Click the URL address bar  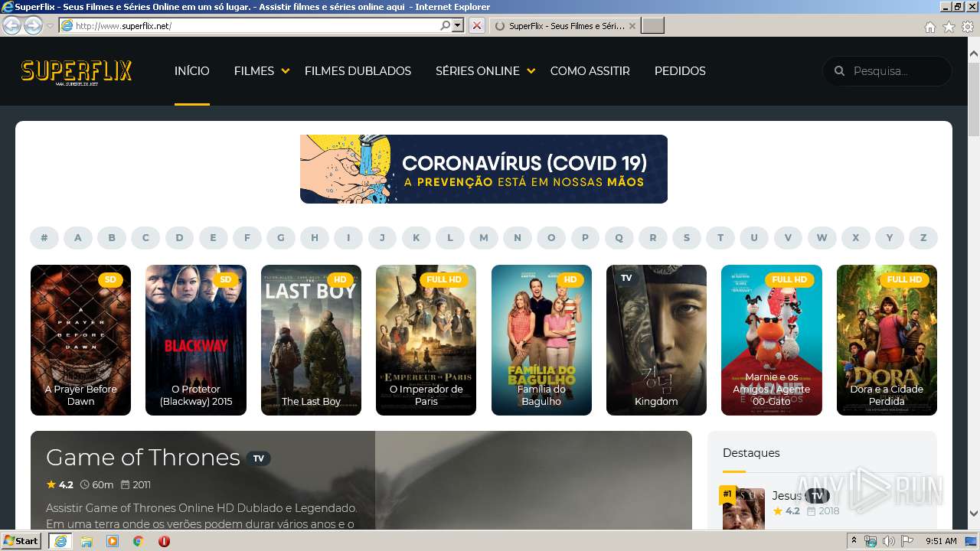pos(256,26)
